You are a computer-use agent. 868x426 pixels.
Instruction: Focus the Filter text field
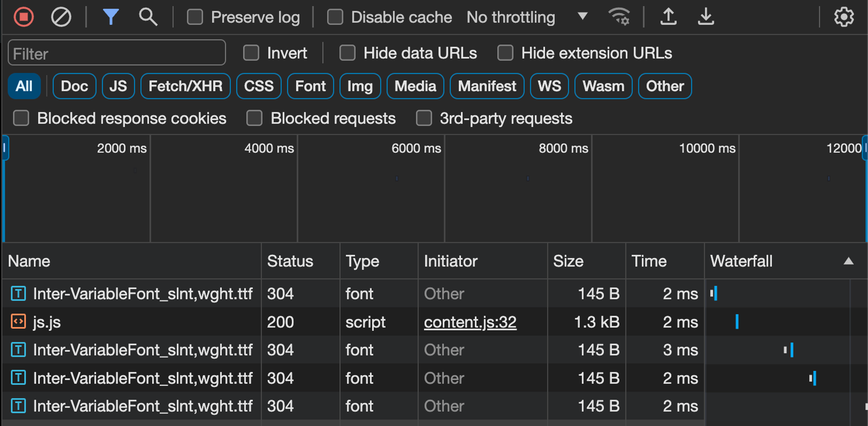[117, 53]
